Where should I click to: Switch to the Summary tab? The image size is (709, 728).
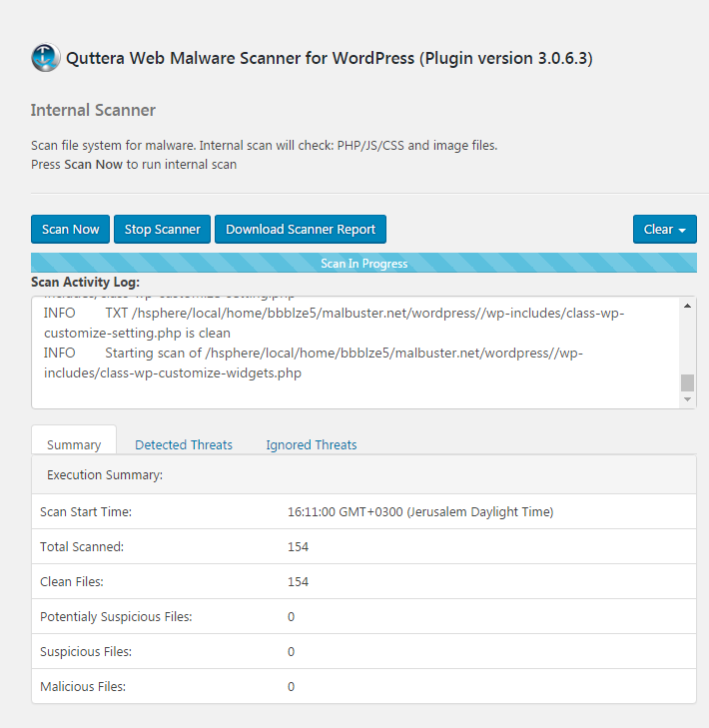point(74,444)
